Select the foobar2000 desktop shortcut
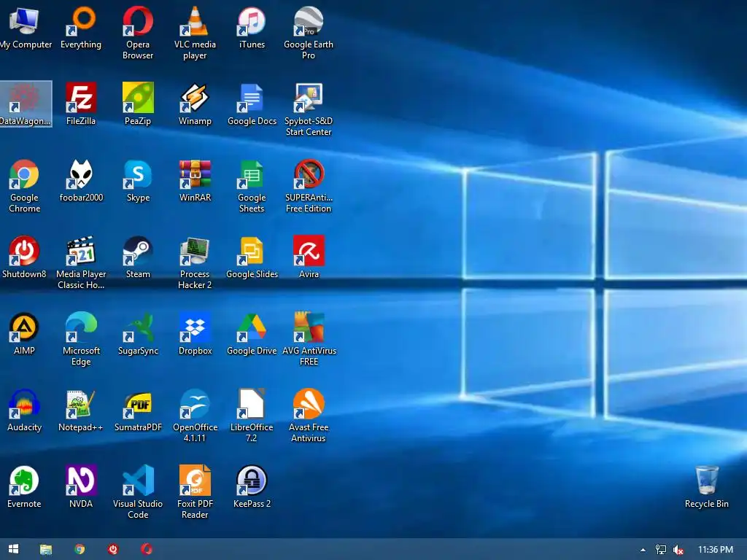The height and width of the screenshot is (560, 747). [81, 181]
